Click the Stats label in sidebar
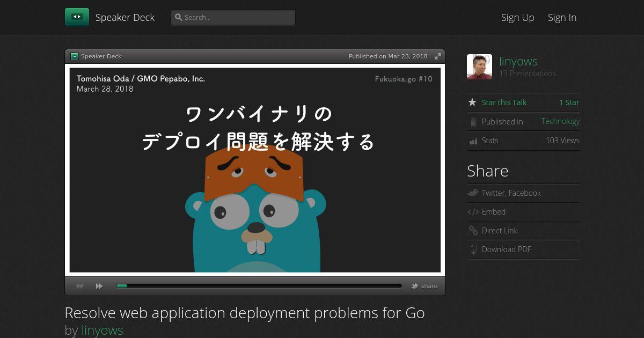644x338 pixels. (x=490, y=141)
